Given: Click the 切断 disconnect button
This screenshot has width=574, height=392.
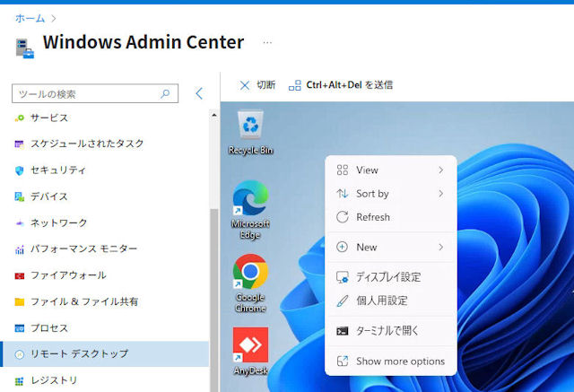Looking at the screenshot, I should (257, 85).
